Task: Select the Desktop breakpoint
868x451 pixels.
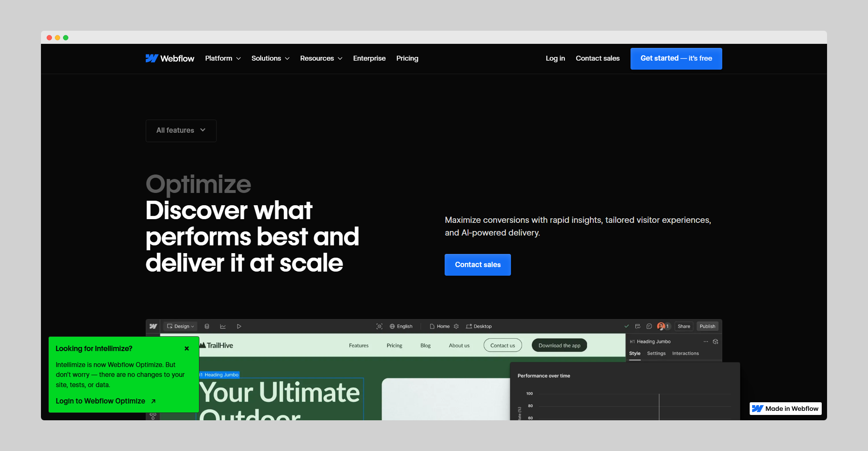Action: [x=479, y=326]
